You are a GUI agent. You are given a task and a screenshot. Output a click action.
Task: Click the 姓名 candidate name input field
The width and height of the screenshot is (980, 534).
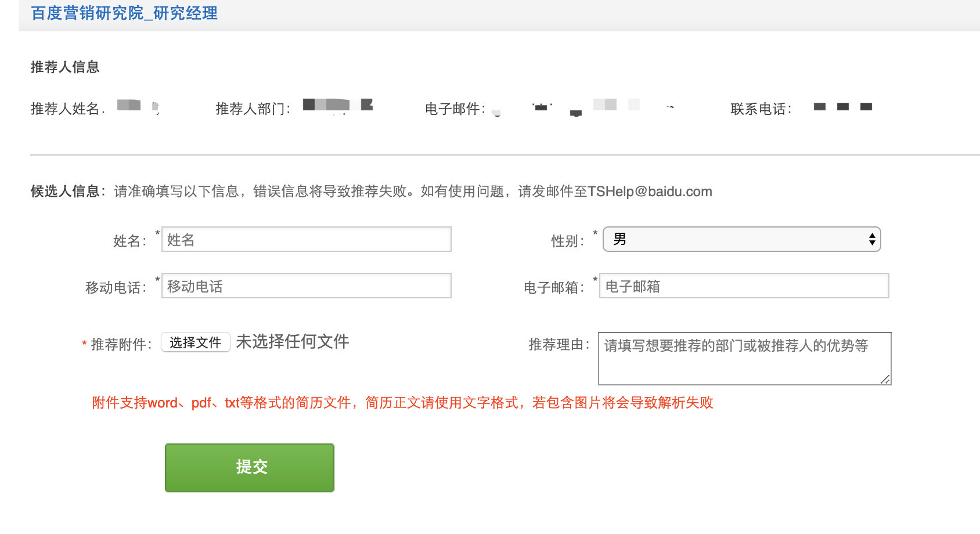[307, 239]
